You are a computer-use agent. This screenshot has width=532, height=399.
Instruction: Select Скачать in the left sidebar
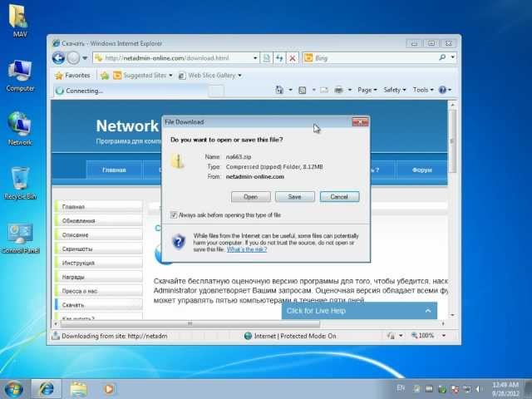click(98, 305)
